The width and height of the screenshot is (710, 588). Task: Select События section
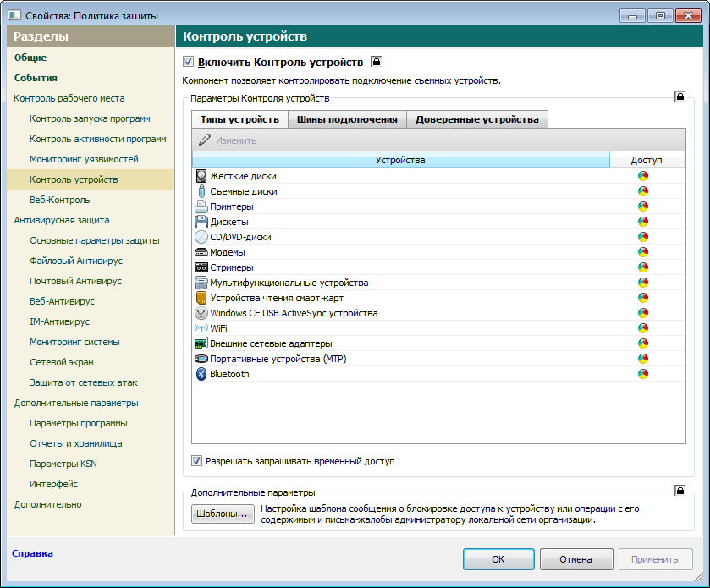[36, 78]
